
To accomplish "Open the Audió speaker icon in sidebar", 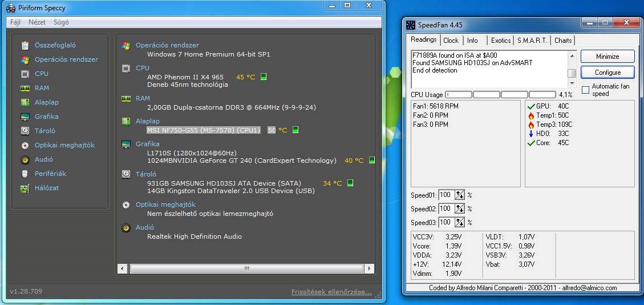I will click(25, 159).
